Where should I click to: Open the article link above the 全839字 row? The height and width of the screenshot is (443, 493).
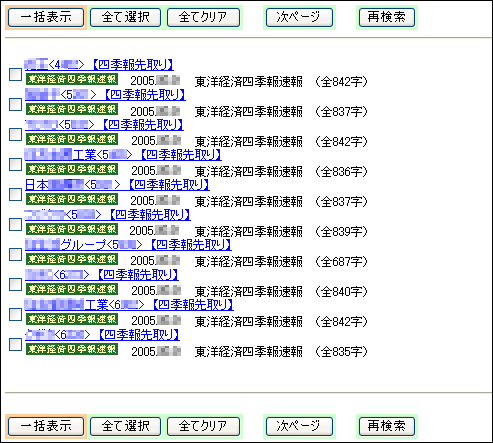point(107,215)
